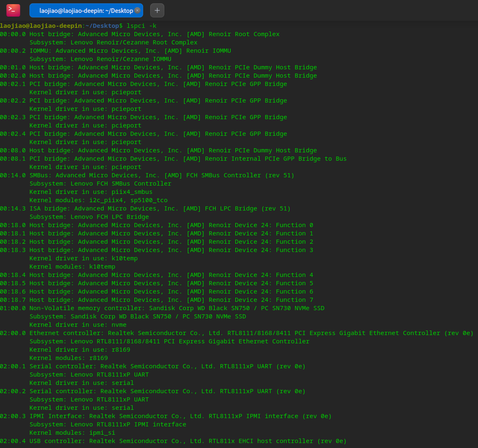Click the '00:02.0 Host bridge' Dummy Host Bridge line
Screen dimensions: 478x448
[x=159, y=76]
